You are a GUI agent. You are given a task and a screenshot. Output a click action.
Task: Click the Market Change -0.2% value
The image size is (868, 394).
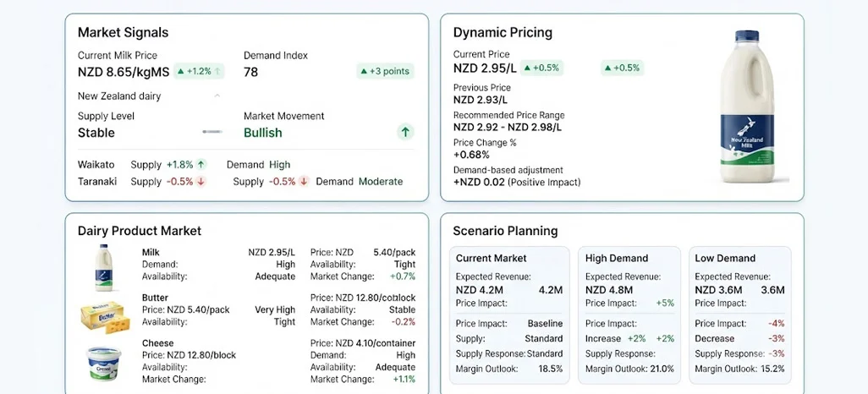tap(403, 321)
